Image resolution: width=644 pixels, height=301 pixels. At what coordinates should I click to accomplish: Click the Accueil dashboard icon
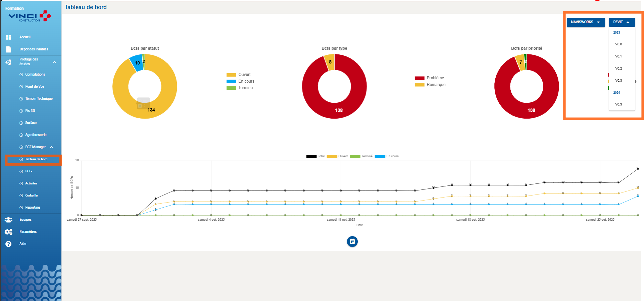pos(9,37)
